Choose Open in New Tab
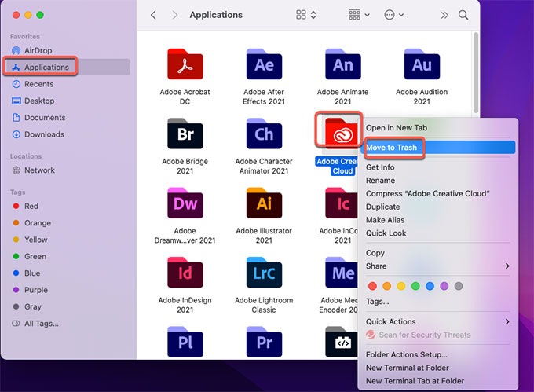534x392 pixels. point(438,128)
